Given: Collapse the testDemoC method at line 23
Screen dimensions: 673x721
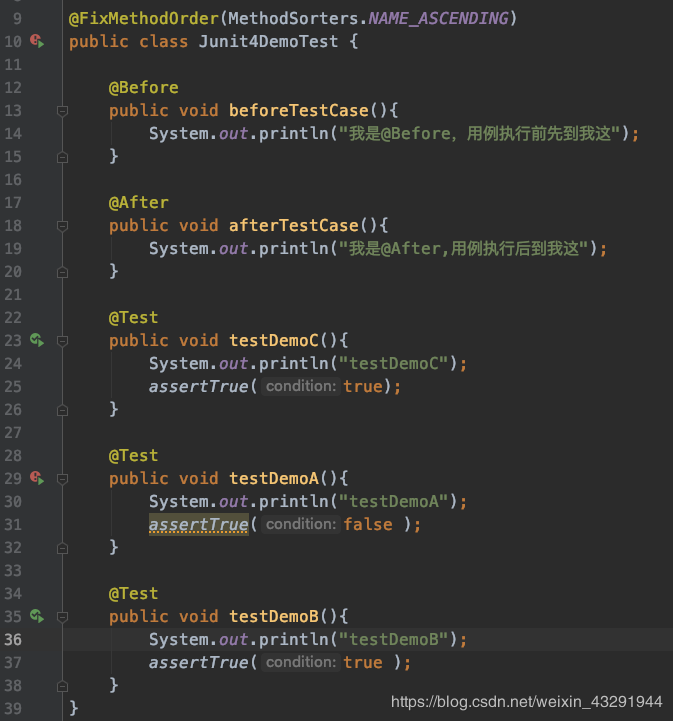Looking at the screenshot, I should click(63, 341).
